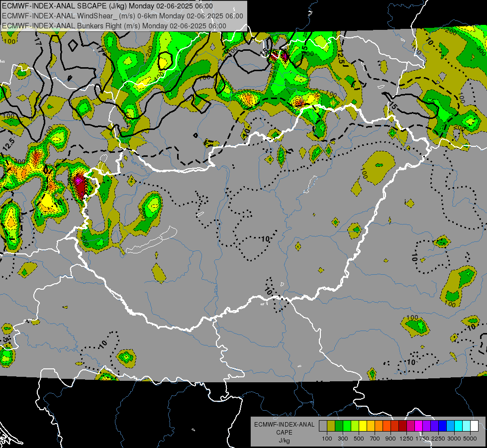Choose the bright magenta legend swatch

419,426
